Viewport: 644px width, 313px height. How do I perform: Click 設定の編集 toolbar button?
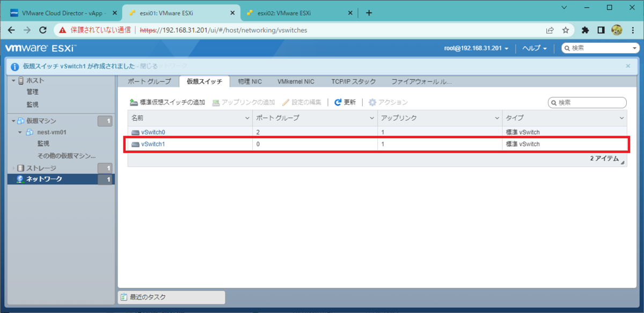point(302,102)
